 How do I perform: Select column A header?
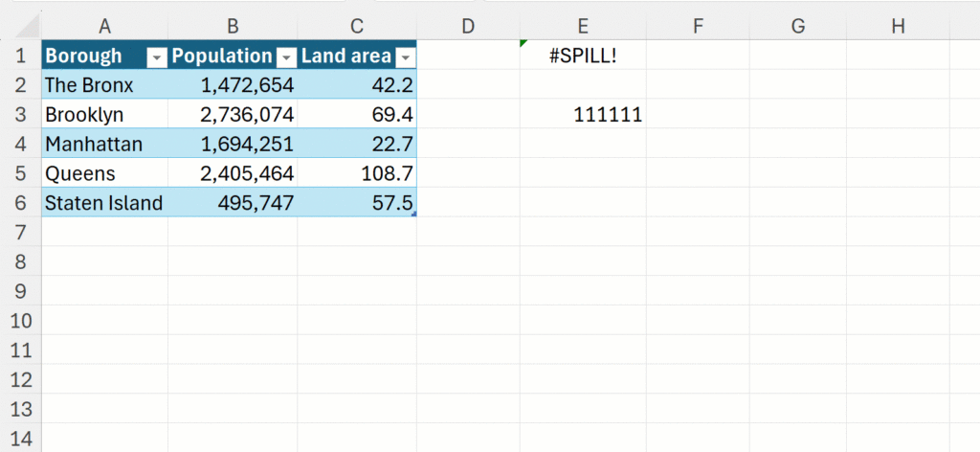(104, 26)
